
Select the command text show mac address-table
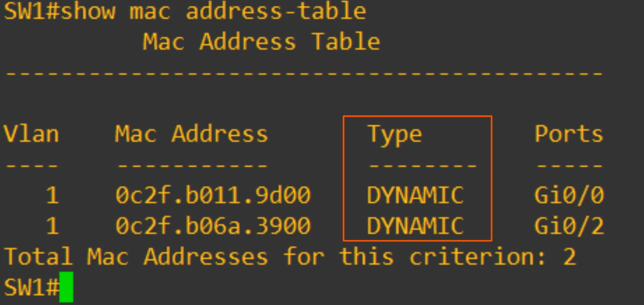(x=211, y=11)
